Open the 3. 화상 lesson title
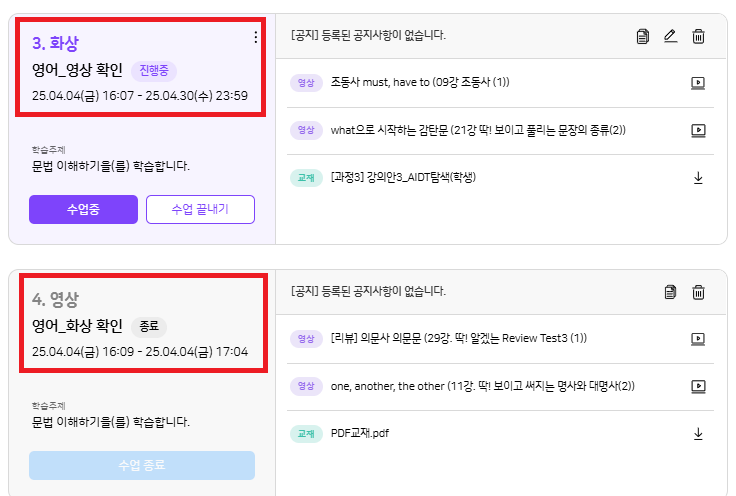Screen dimensions: 736x496 [x=55, y=43]
